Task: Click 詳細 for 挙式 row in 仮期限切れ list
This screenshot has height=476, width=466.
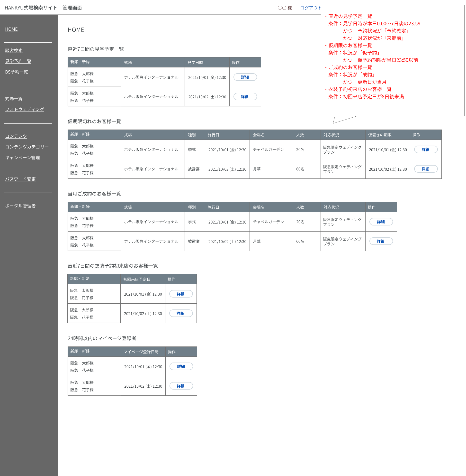Action: coord(426,149)
